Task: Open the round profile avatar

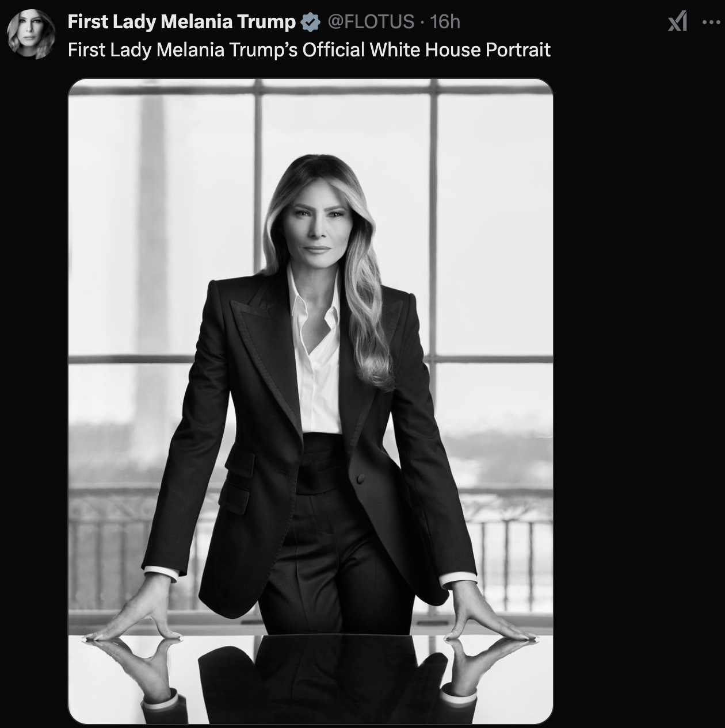Action: [31, 35]
